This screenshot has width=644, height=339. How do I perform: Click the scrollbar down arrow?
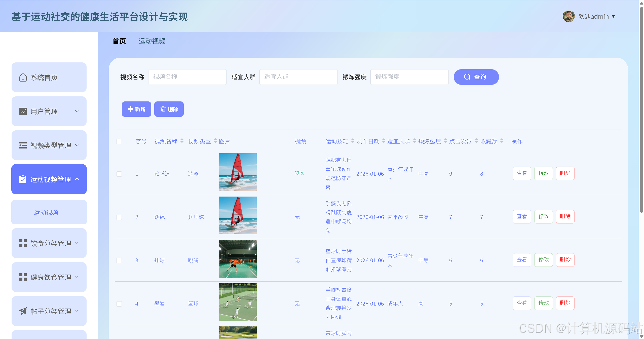click(x=641, y=336)
